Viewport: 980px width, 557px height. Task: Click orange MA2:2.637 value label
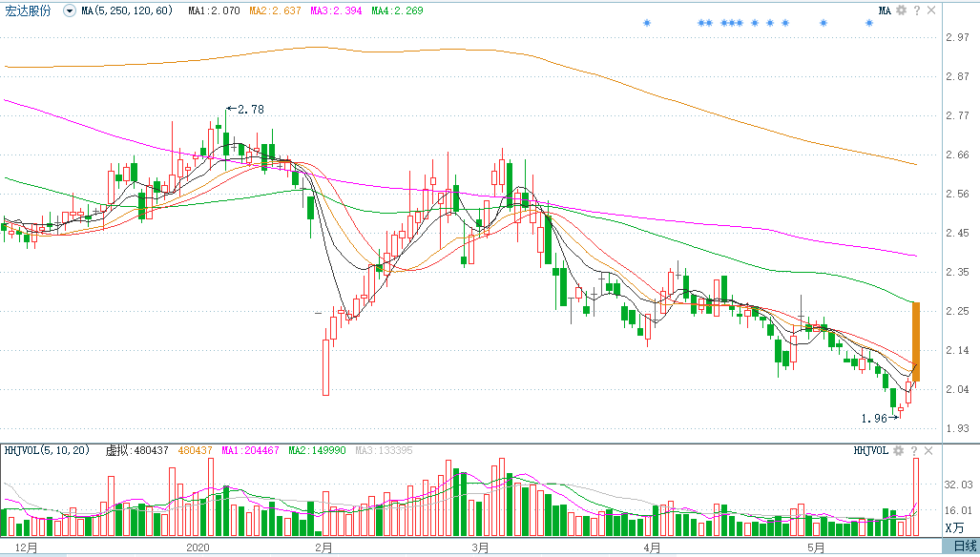pos(275,10)
